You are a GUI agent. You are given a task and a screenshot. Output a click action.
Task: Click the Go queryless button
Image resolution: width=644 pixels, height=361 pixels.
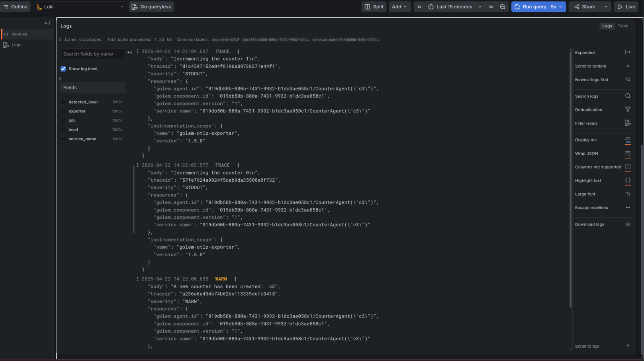[151, 7]
